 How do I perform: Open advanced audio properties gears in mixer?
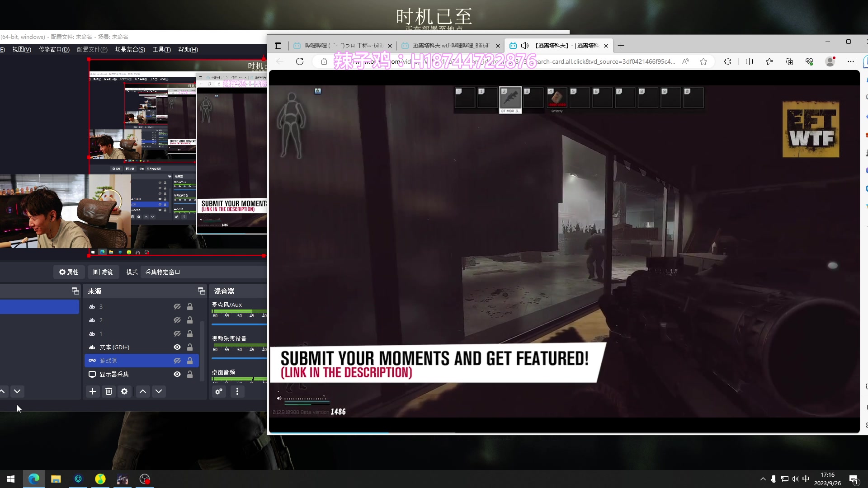[x=219, y=391]
